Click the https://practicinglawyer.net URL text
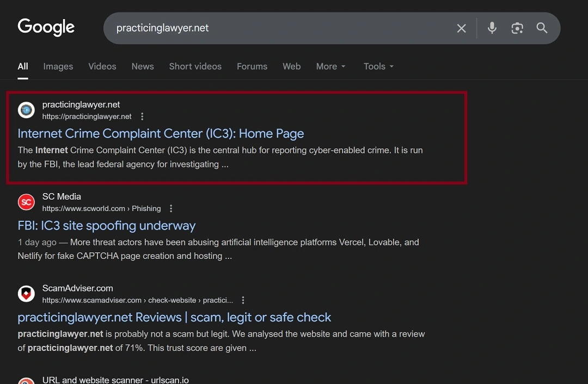 (87, 116)
